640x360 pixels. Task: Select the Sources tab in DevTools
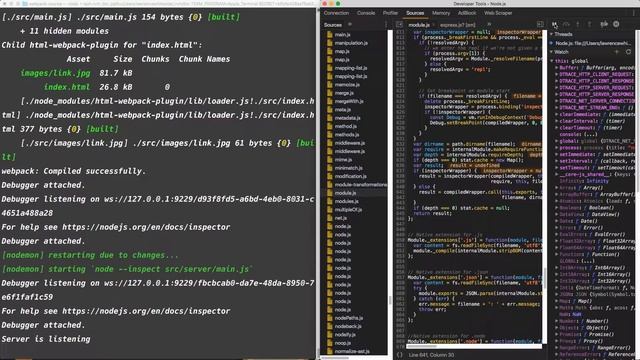(415, 13)
